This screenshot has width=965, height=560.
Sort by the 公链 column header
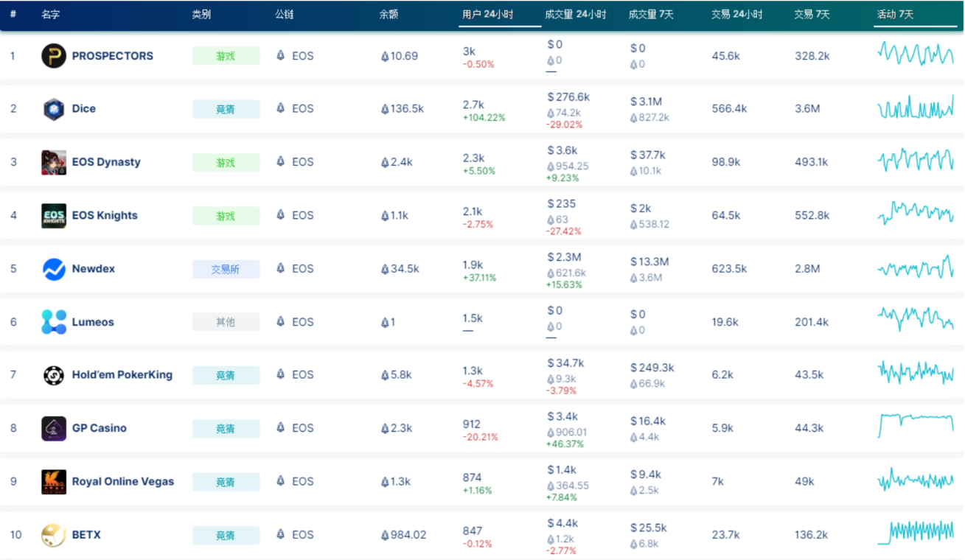pos(285,14)
